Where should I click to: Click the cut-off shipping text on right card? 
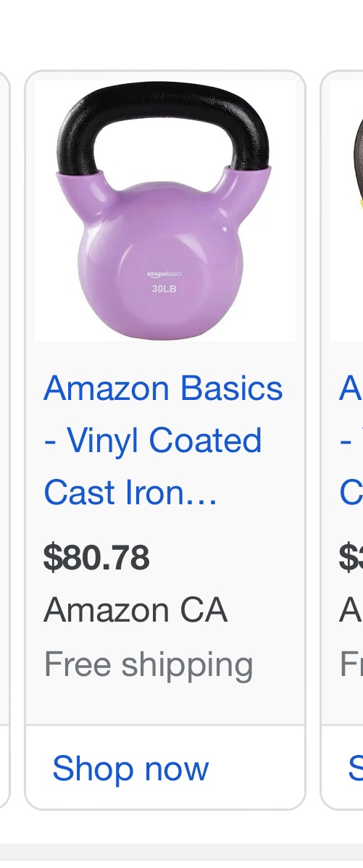pos(351,663)
